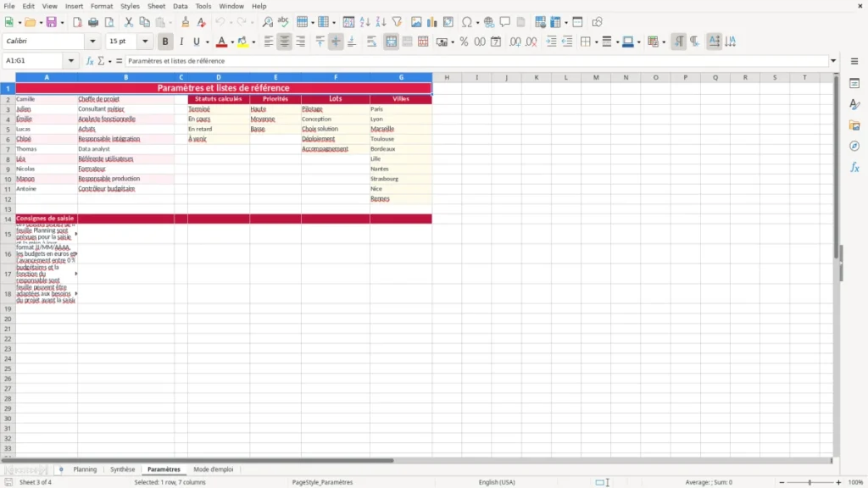868x488 pixels.
Task: Expand the Name Box dropdown
Action: pyautogui.click(x=71, y=61)
